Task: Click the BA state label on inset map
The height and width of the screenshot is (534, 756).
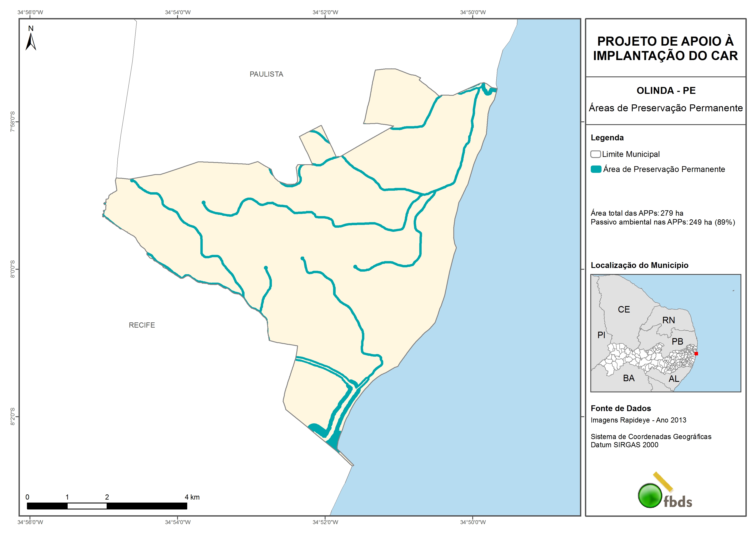Action: click(x=629, y=378)
